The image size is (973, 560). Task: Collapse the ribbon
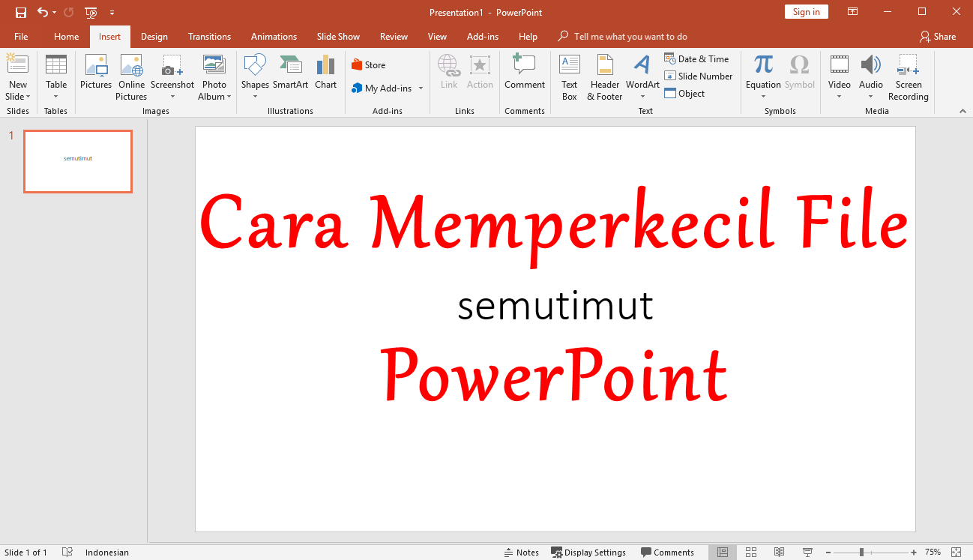coord(963,111)
